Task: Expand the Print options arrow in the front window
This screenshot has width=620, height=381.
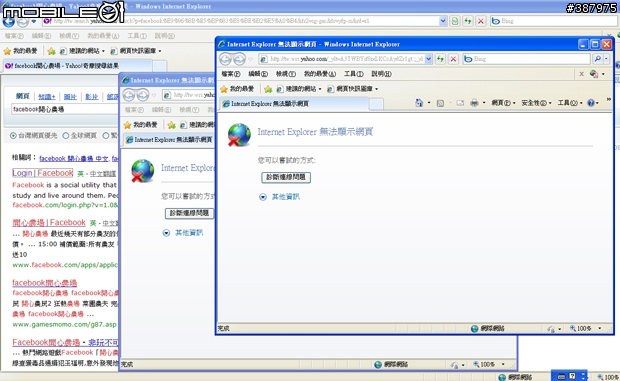Action: tap(484, 103)
